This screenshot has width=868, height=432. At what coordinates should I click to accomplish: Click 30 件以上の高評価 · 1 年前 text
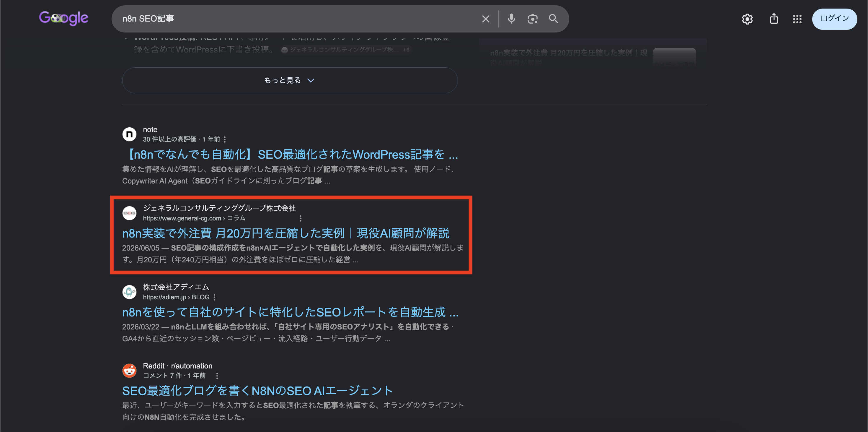(181, 139)
